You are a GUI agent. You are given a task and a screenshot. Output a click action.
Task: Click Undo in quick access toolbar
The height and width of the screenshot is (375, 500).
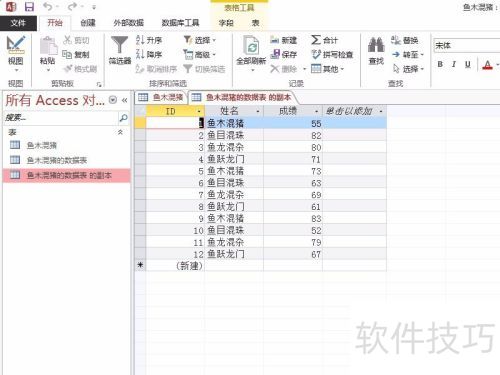(48, 6)
